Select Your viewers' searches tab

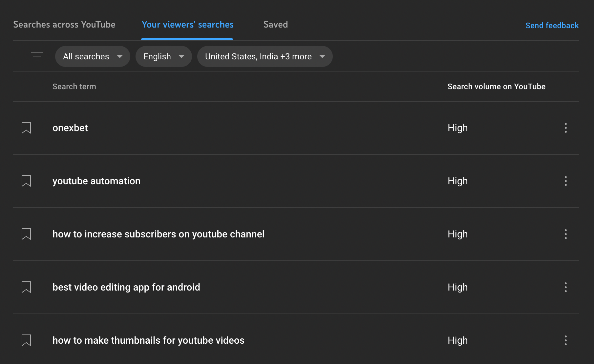pos(187,25)
